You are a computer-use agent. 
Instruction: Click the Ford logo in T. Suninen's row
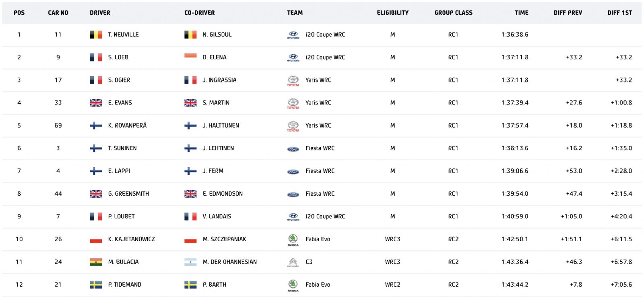point(293,149)
